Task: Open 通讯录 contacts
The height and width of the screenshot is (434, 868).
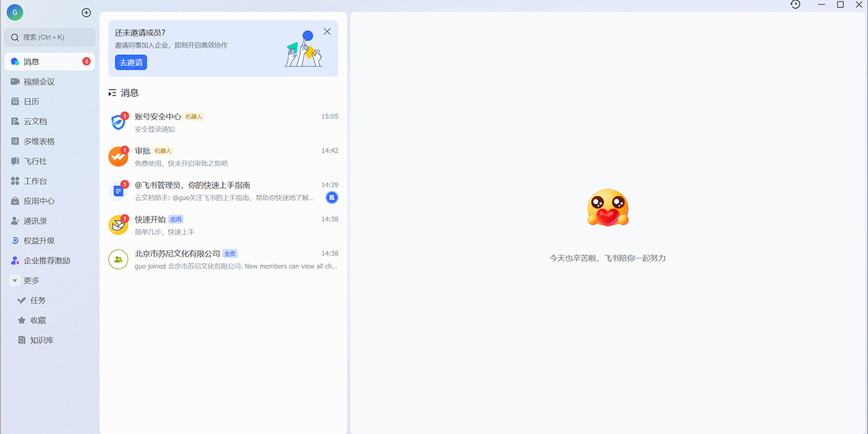Action: (x=35, y=221)
